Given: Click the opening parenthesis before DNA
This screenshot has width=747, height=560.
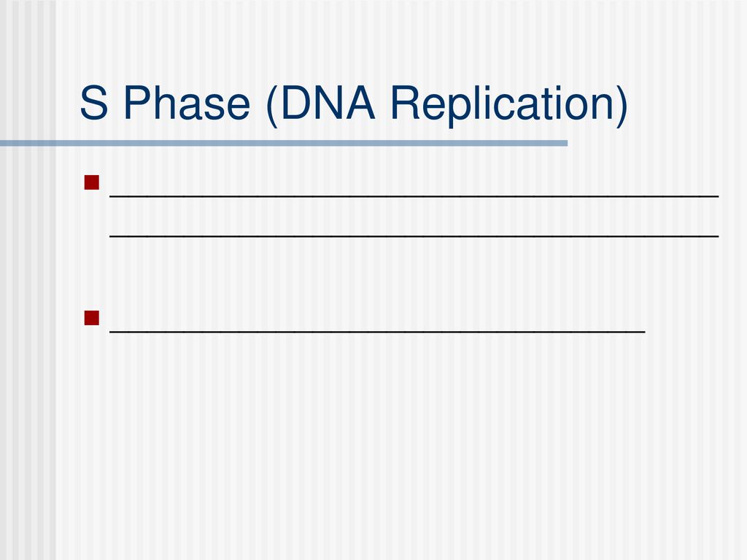Looking at the screenshot, I should 271,106.
